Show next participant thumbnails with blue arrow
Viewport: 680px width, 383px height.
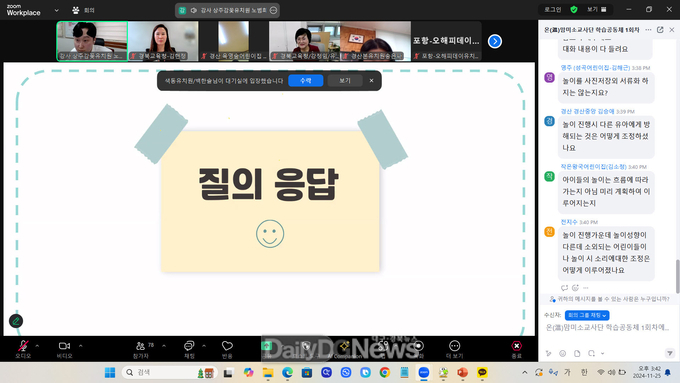tap(494, 42)
